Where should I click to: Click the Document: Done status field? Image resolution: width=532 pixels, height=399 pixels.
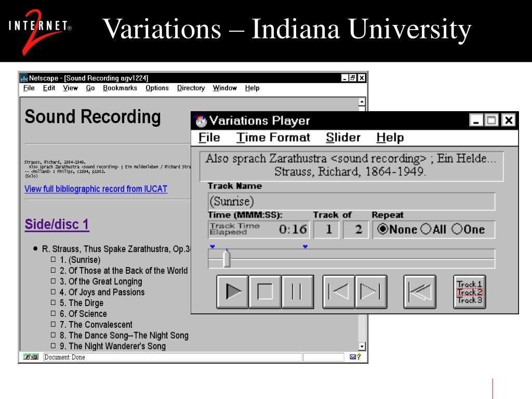[172, 357]
